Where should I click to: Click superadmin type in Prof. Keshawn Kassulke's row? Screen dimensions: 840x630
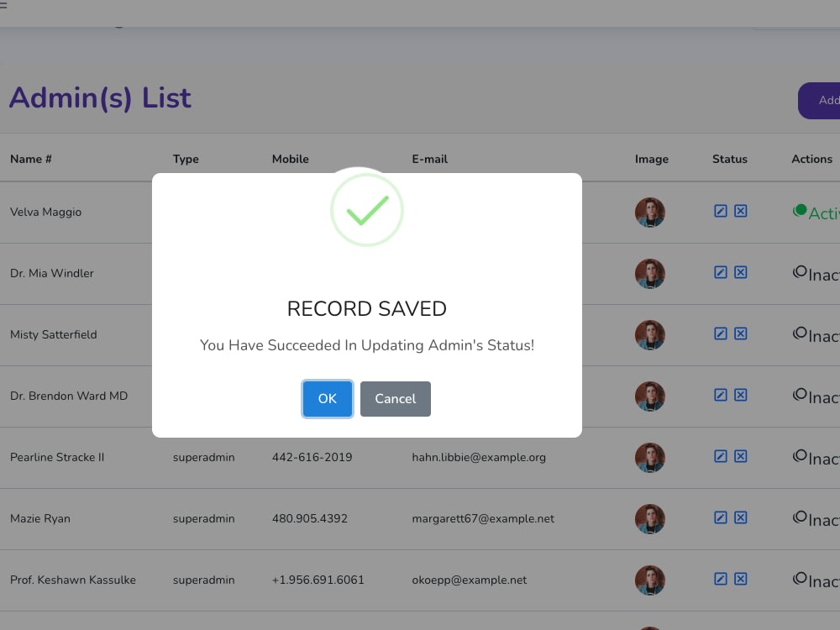(x=203, y=580)
